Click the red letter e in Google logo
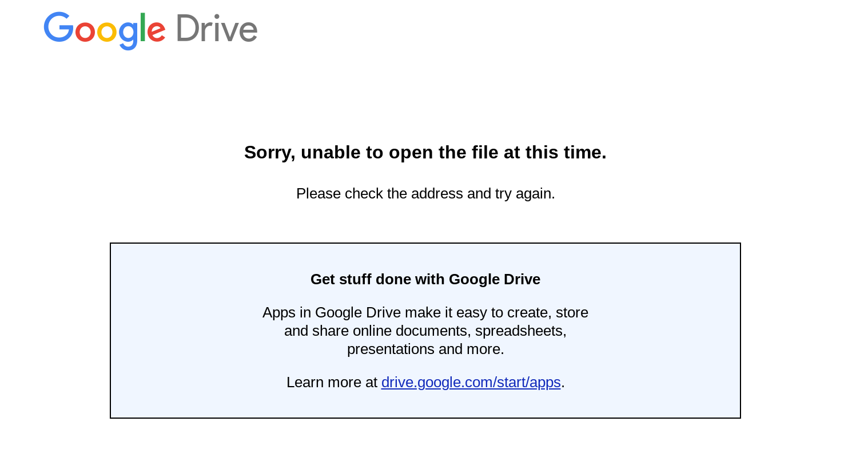 (156, 31)
